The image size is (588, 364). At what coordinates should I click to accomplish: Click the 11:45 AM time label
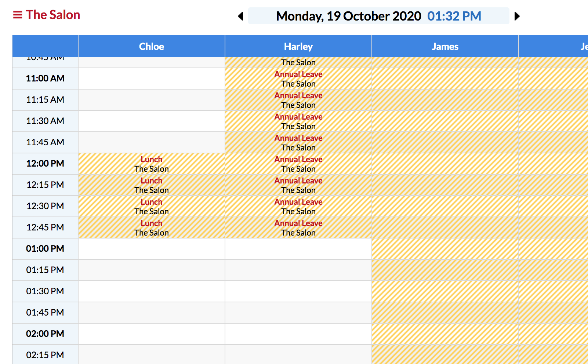(45, 142)
